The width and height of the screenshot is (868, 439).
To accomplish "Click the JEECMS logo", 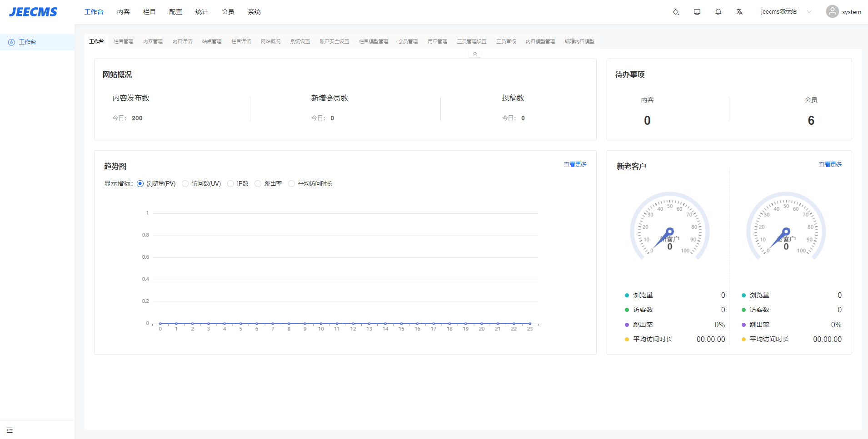I will pos(33,12).
